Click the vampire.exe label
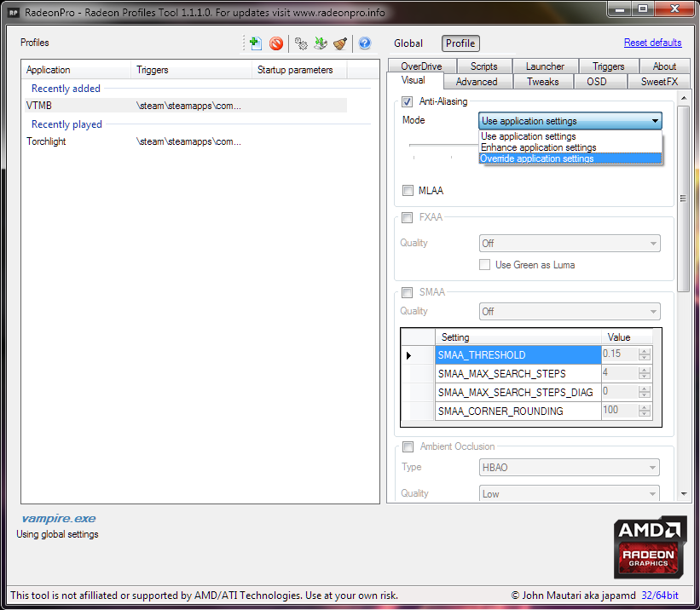Viewport: 700px width, 610px height. [59, 519]
